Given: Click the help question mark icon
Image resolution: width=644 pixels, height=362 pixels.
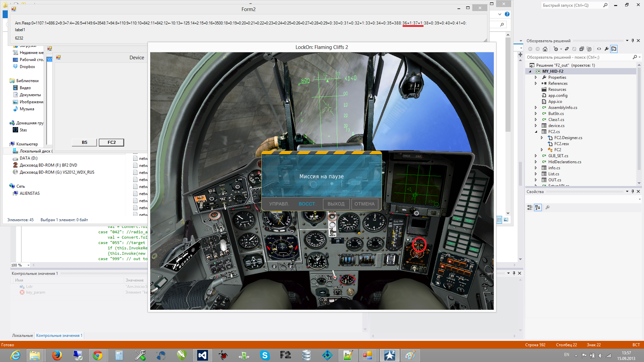Looking at the screenshot, I should (x=507, y=14).
